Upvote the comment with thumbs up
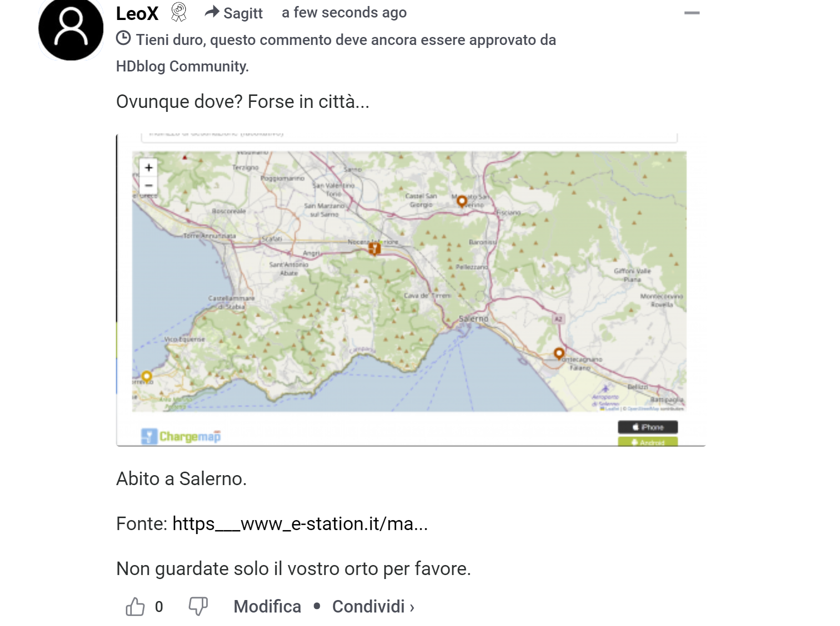Viewport: 840px width, 626px height. coord(135,607)
